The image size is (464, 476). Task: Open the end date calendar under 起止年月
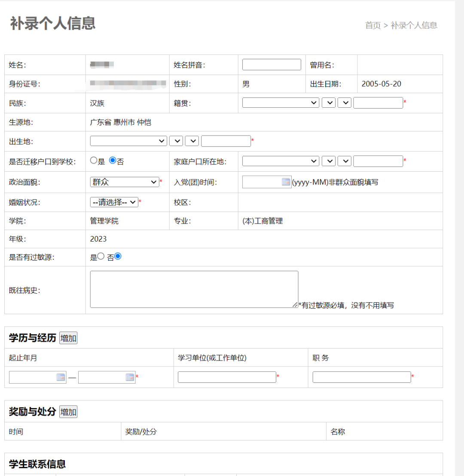point(129,377)
